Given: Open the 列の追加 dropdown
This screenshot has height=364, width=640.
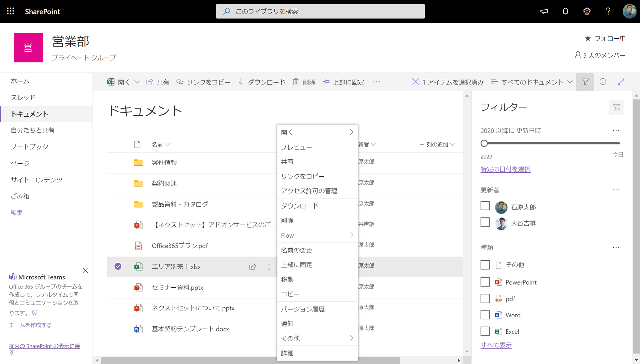Looking at the screenshot, I should pyautogui.click(x=437, y=144).
